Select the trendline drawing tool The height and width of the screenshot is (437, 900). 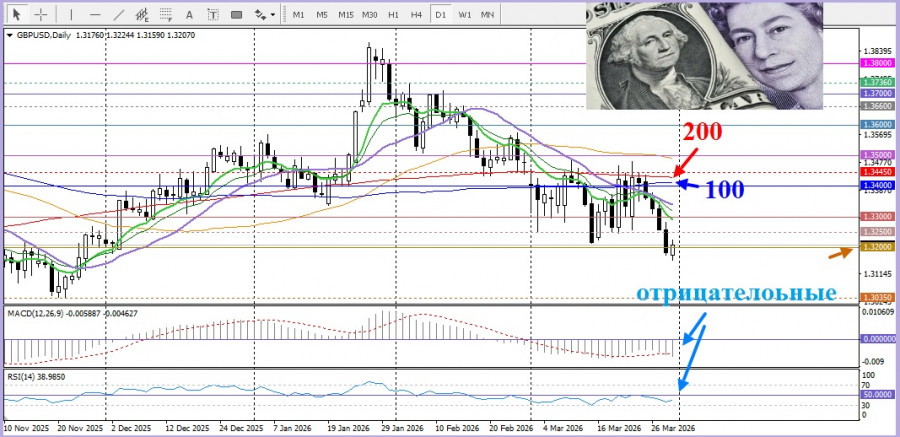(x=119, y=15)
